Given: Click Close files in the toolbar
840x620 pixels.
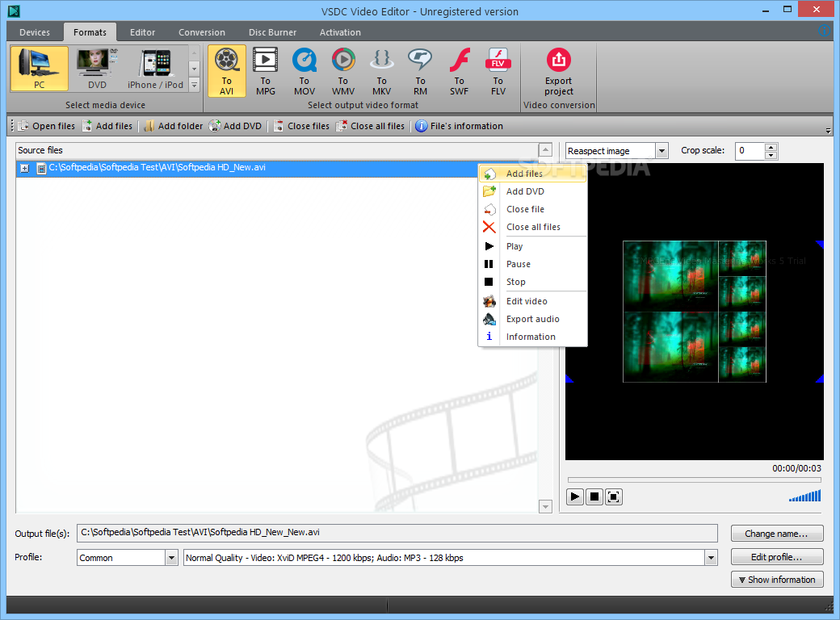Looking at the screenshot, I should click(301, 126).
